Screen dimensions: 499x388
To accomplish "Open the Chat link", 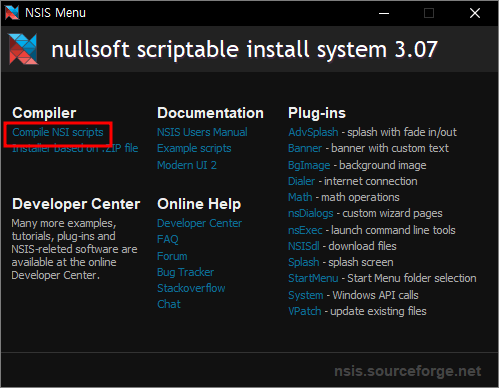I will click(169, 304).
